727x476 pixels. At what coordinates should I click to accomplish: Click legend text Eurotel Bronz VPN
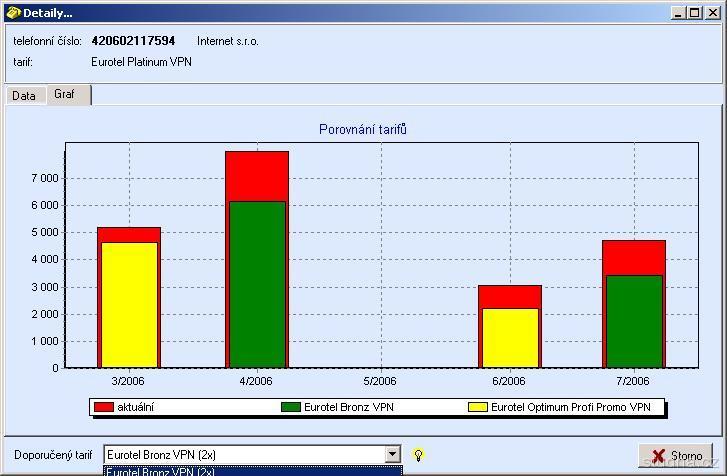pyautogui.click(x=349, y=407)
